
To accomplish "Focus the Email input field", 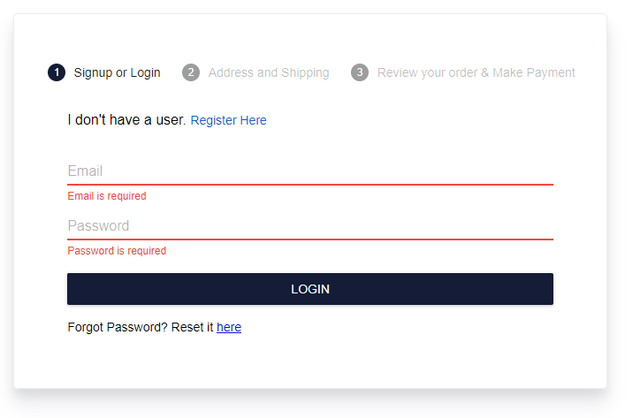I will [x=310, y=171].
